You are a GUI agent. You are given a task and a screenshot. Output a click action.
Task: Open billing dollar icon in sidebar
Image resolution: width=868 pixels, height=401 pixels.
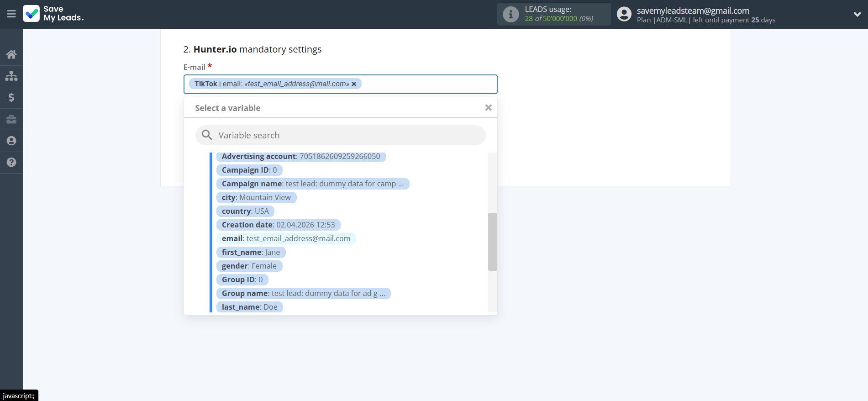pos(11,97)
